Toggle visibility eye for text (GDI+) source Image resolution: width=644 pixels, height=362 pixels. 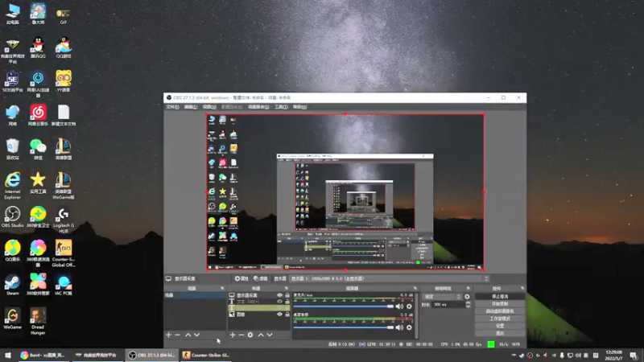pyautogui.click(x=279, y=301)
